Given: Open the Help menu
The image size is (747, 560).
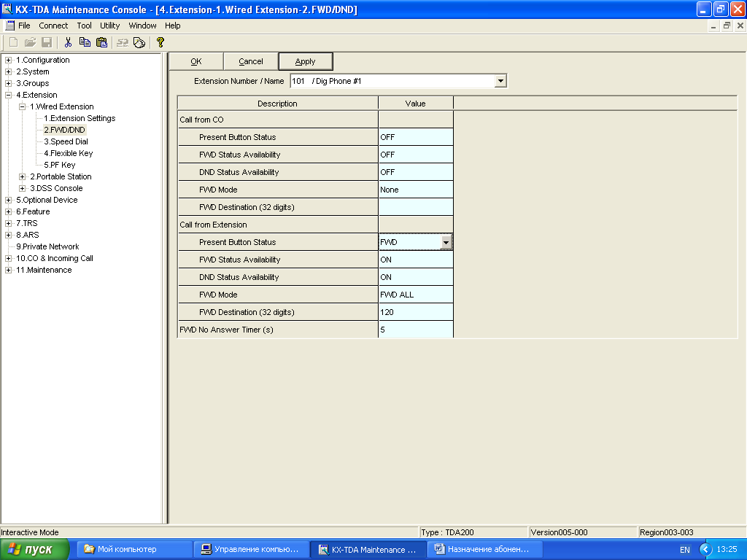Looking at the screenshot, I should 172,26.
